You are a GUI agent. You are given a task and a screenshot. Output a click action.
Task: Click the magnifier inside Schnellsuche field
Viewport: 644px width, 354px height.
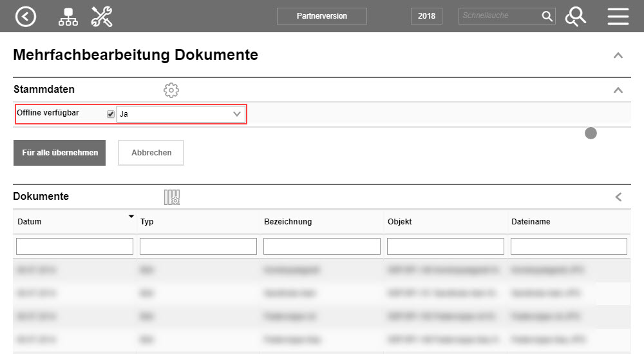coord(547,16)
